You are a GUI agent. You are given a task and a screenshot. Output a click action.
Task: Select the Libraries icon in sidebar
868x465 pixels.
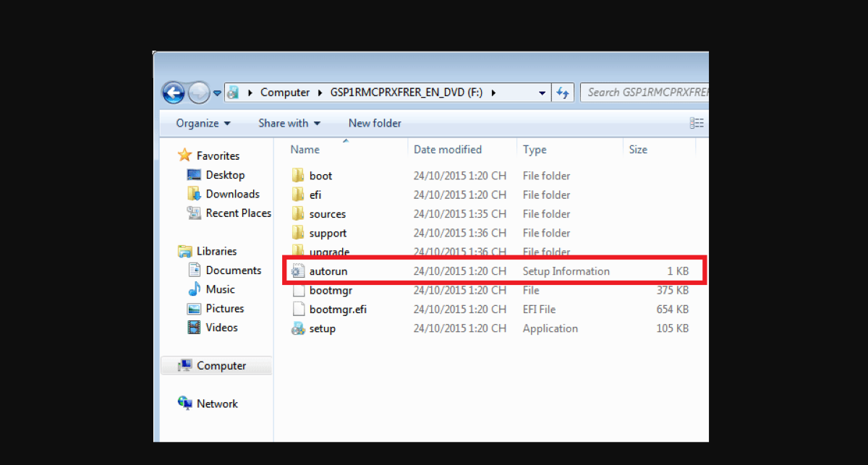pos(185,251)
